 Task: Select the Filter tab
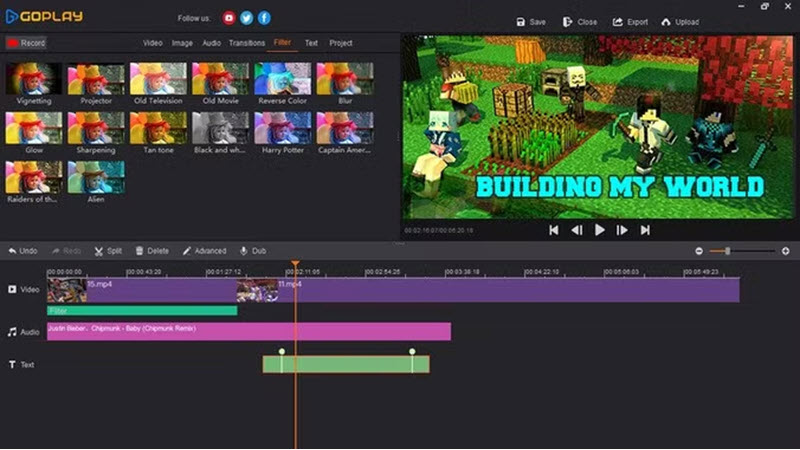[x=282, y=43]
